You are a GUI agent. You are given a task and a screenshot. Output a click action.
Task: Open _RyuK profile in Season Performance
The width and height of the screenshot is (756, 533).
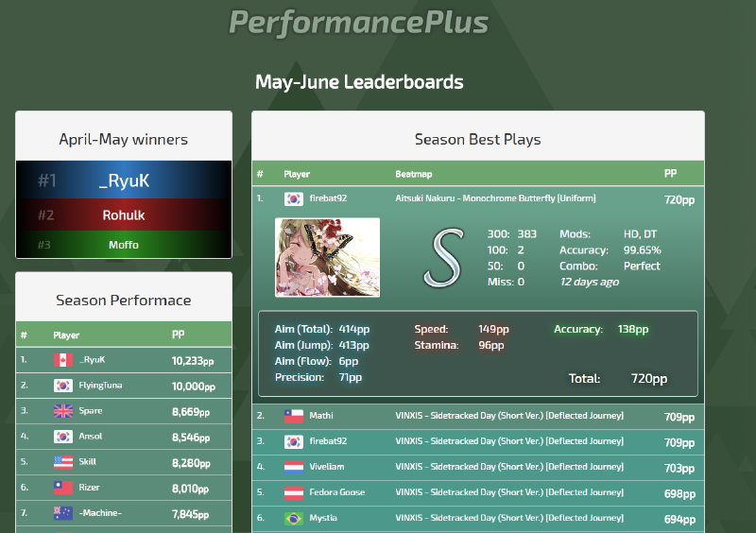point(92,360)
